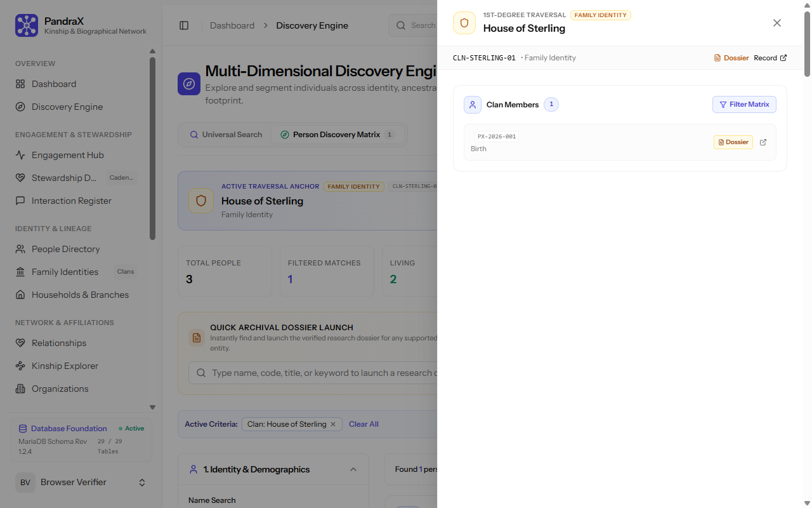Close the House of Sterling traversal panel
Screen dimensions: 812x508
click(777, 23)
